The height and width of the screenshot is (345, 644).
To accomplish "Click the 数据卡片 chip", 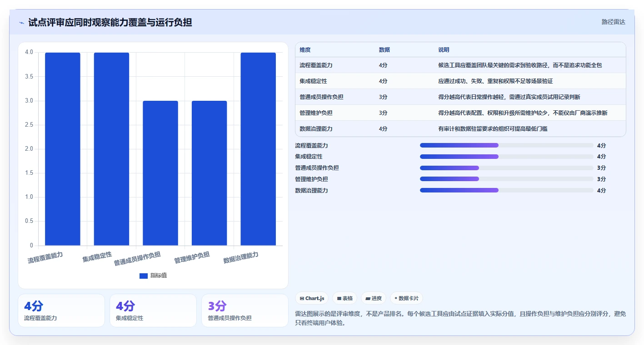I will [406, 298].
